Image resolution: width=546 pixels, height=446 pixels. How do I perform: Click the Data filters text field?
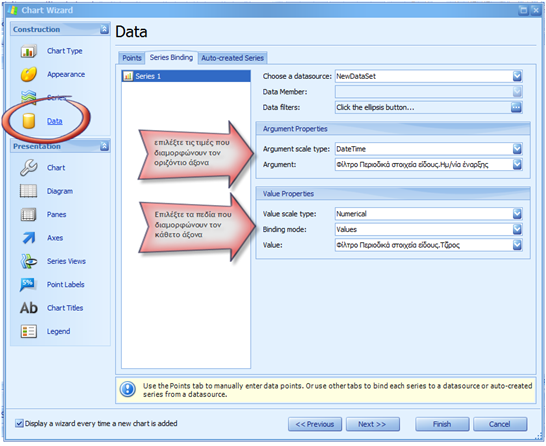click(423, 107)
